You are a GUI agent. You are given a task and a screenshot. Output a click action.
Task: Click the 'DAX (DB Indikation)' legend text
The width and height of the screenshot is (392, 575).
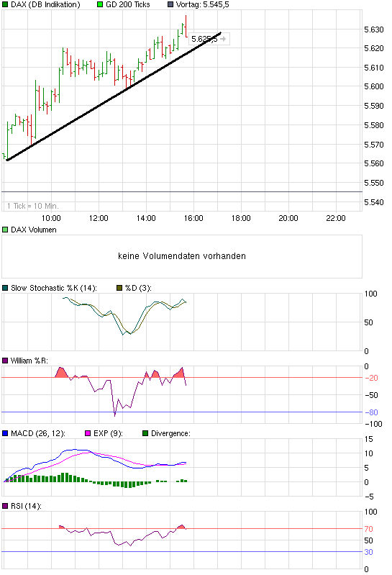point(45,5)
